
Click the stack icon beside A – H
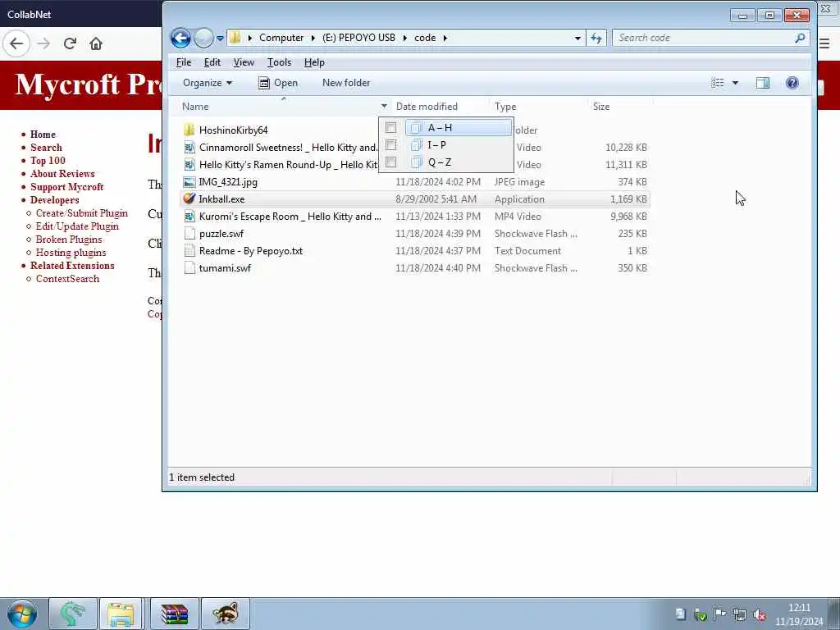(416, 127)
